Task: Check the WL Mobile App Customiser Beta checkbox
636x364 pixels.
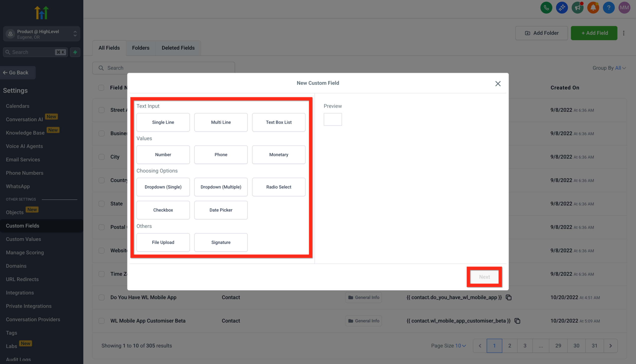Action: 102,321
